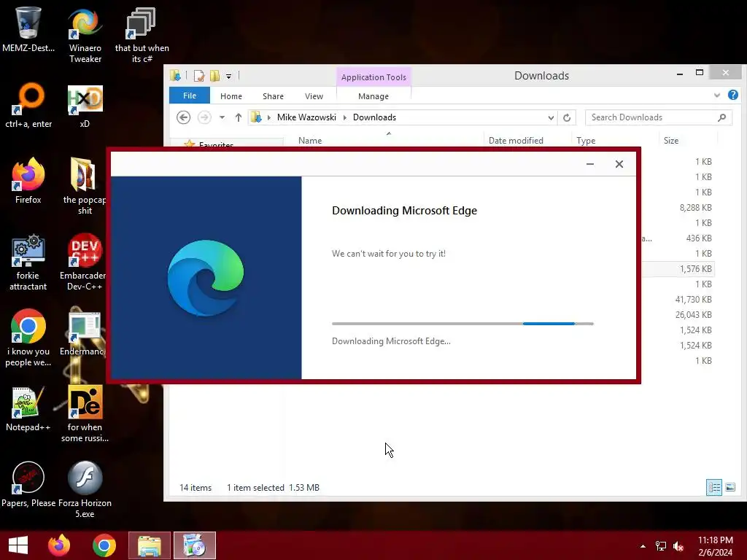
Task: Select the Embarcadero Dev-C++ desktop icon
Action: pyautogui.click(x=83, y=262)
